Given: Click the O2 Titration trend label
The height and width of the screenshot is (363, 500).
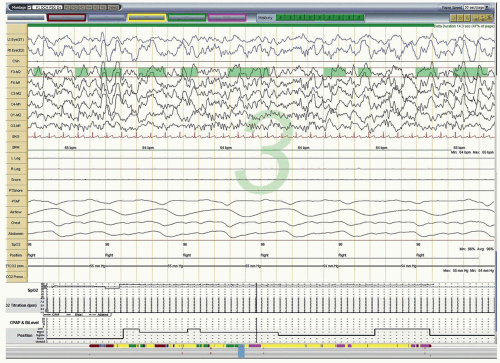Looking at the screenshot, I should pyautogui.click(x=22, y=305).
